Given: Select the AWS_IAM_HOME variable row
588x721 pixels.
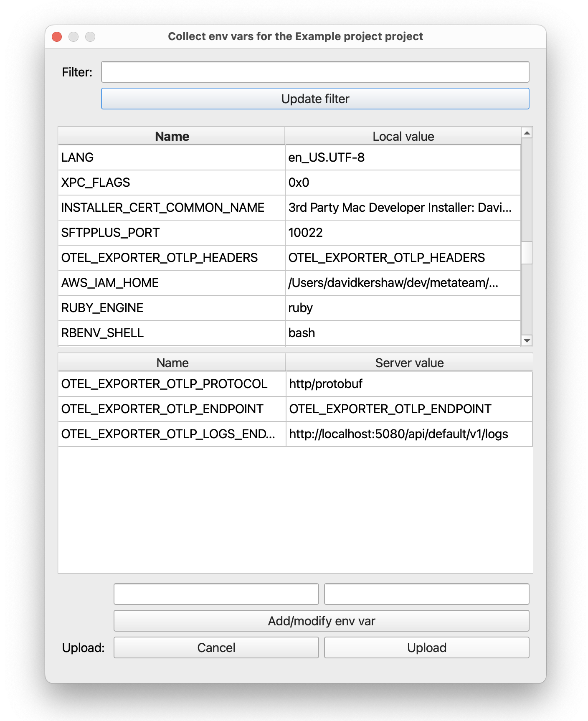Looking at the screenshot, I should [x=171, y=283].
